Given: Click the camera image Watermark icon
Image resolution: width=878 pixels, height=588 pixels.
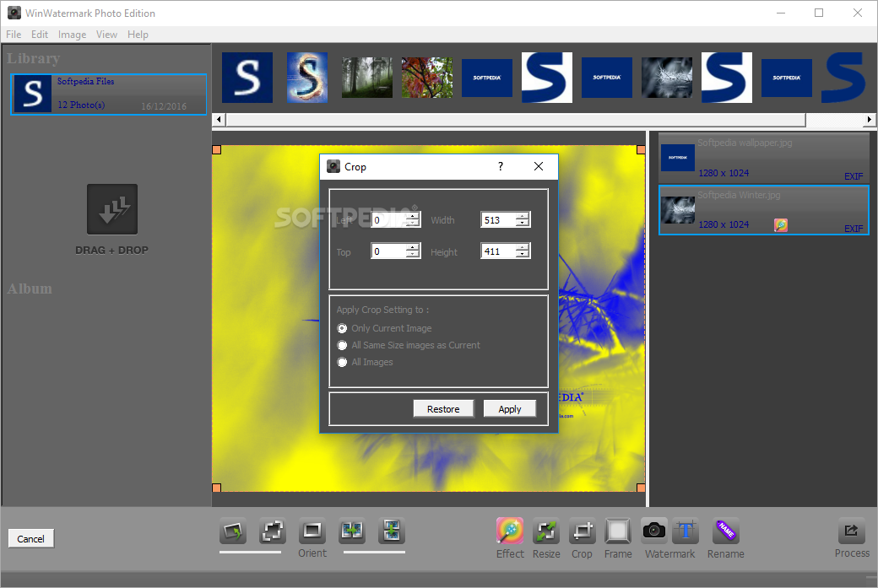Looking at the screenshot, I should click(654, 531).
